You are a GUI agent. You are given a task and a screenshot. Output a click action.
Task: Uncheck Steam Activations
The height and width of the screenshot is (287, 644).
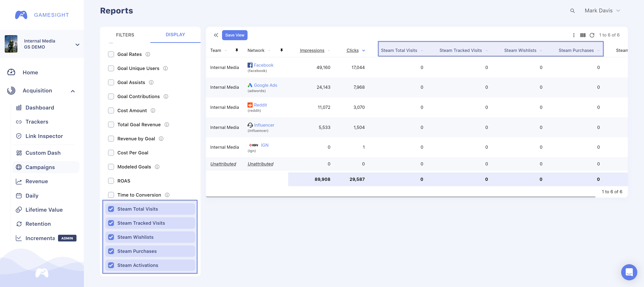[x=111, y=265]
